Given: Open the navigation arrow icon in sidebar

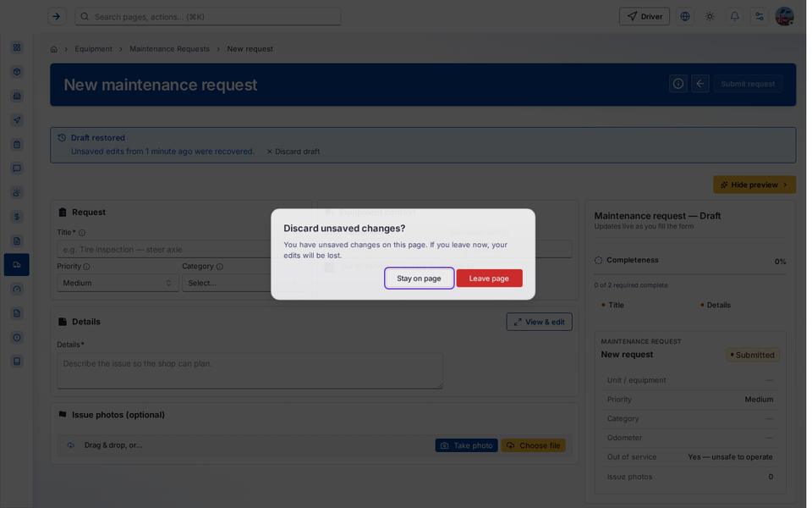Looking at the screenshot, I should 17,120.
